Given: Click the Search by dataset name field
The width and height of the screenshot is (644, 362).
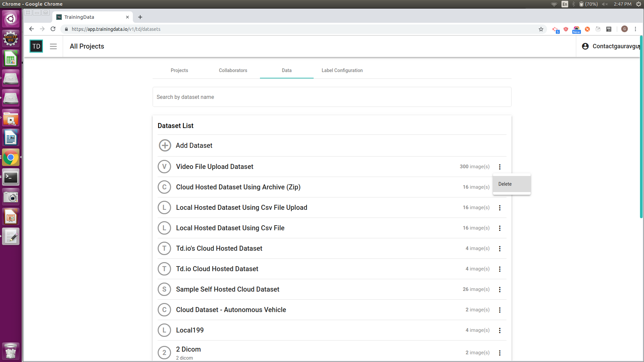Looking at the screenshot, I should point(332,97).
